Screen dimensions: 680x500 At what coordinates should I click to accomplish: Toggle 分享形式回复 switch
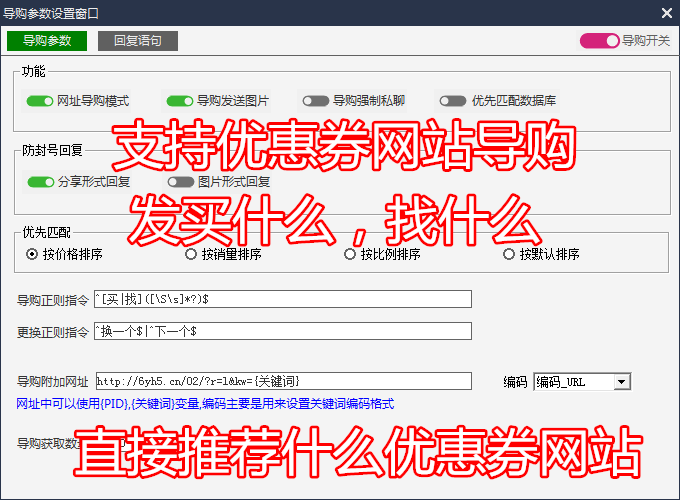pos(41,182)
